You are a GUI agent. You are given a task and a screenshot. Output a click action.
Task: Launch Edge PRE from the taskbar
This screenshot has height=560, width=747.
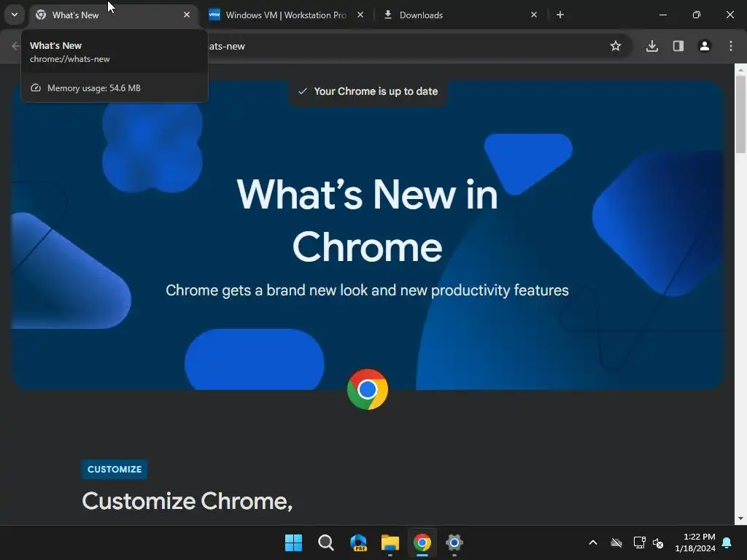(x=358, y=542)
